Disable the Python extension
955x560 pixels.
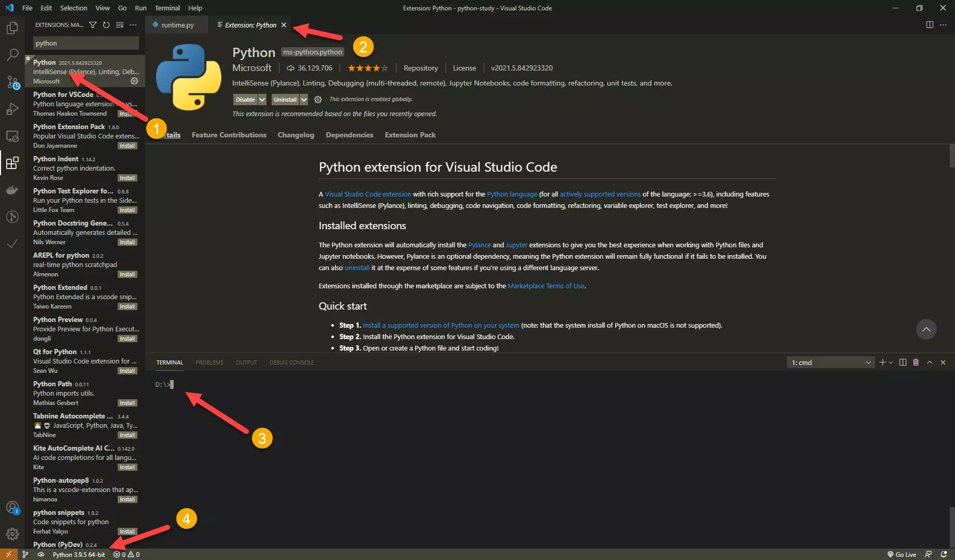pyautogui.click(x=245, y=100)
